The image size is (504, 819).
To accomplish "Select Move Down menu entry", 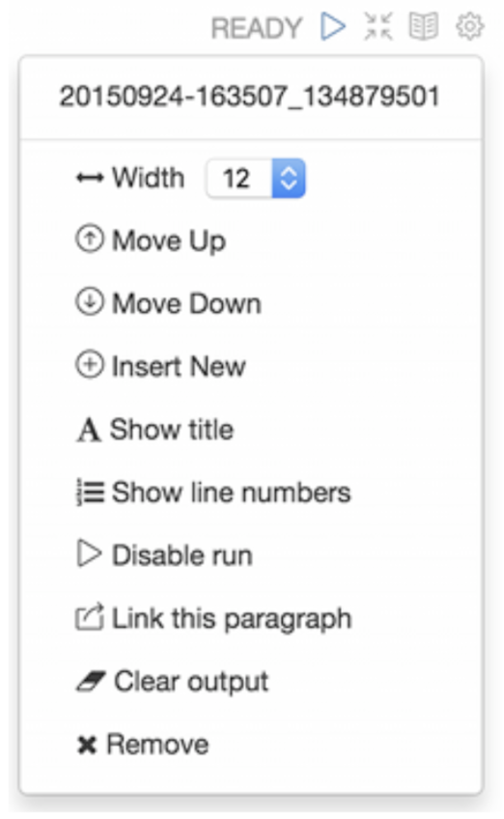I will pyautogui.click(x=169, y=303).
